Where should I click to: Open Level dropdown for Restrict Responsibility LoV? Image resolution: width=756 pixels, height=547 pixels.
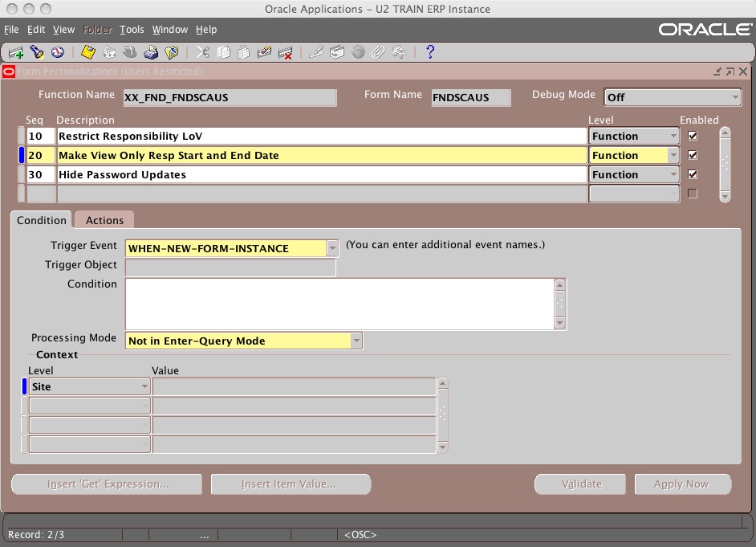[673, 136]
